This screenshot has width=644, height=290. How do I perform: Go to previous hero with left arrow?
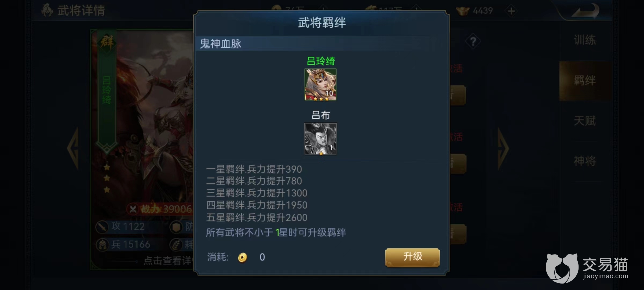[x=74, y=148]
